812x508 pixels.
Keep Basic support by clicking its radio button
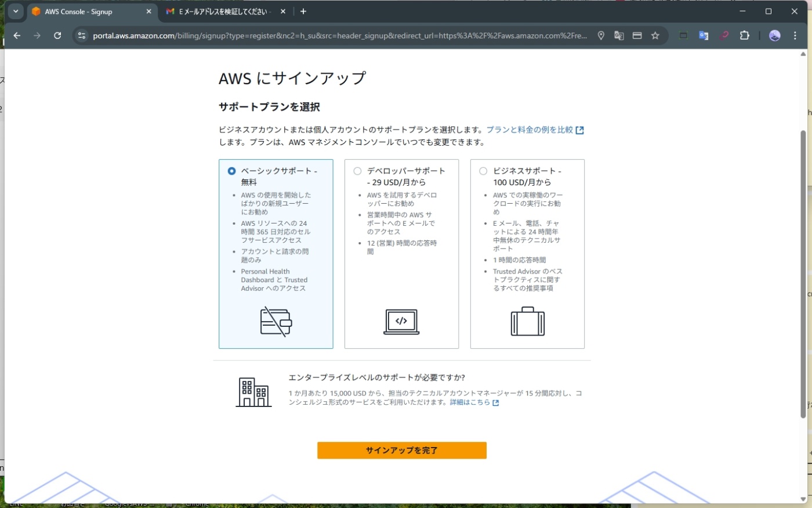pyautogui.click(x=231, y=171)
